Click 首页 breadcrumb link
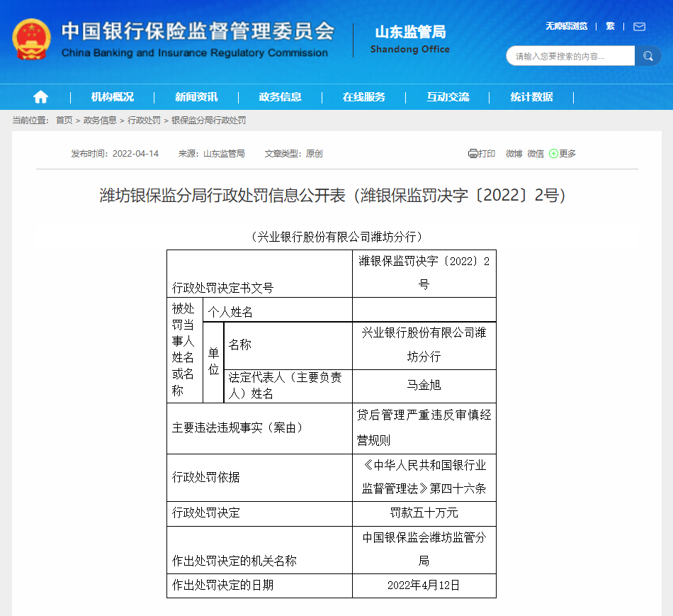 64,121
